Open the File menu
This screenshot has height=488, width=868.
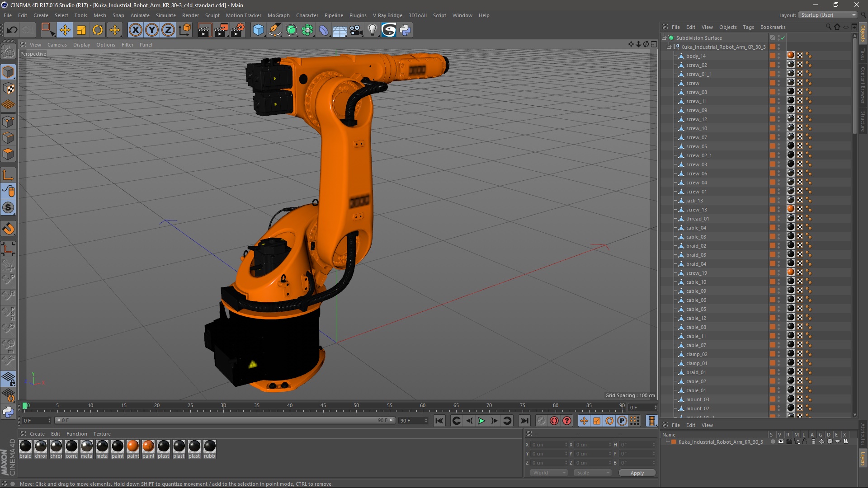8,15
